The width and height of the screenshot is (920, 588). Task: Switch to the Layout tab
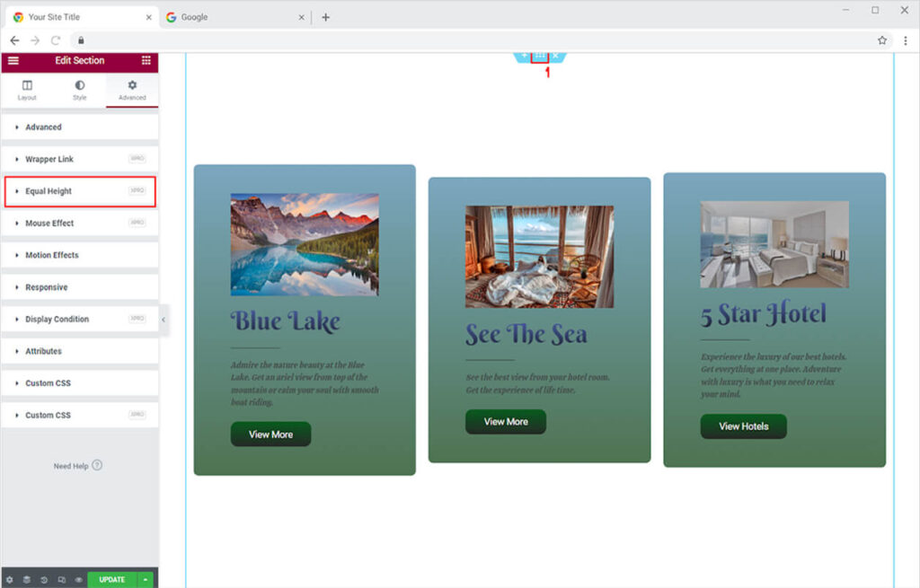click(x=27, y=90)
